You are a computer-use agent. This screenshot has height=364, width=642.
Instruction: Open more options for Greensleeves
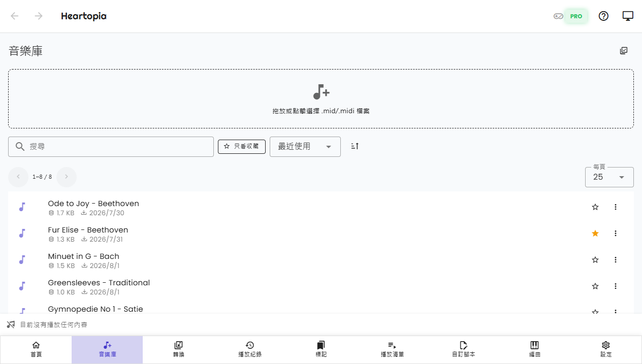(616, 286)
